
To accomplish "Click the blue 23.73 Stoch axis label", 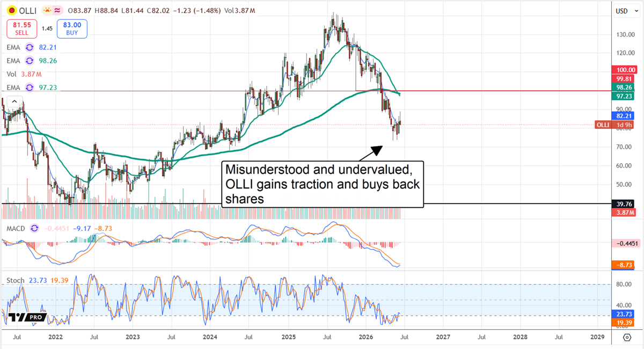I will (x=624, y=313).
